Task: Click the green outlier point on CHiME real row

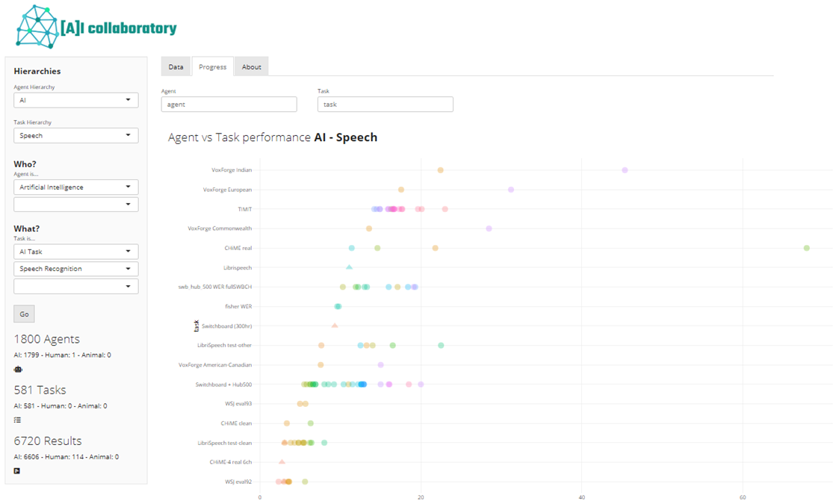Action: 806,248
